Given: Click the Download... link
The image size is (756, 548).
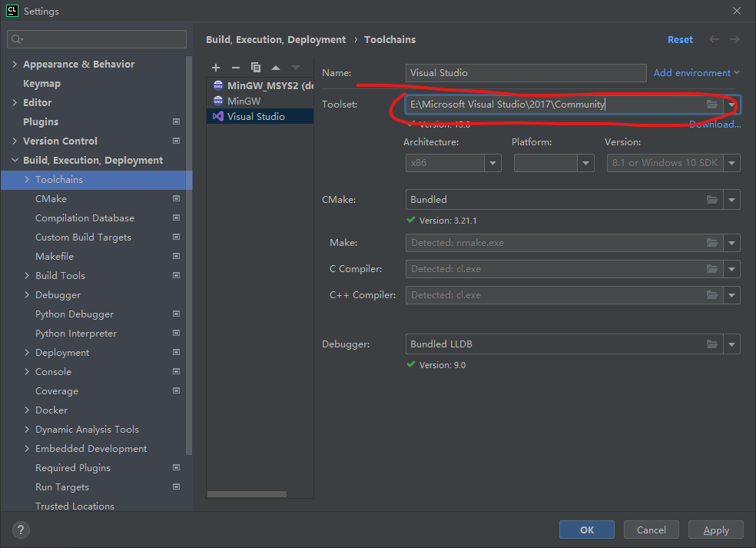Looking at the screenshot, I should coord(715,125).
